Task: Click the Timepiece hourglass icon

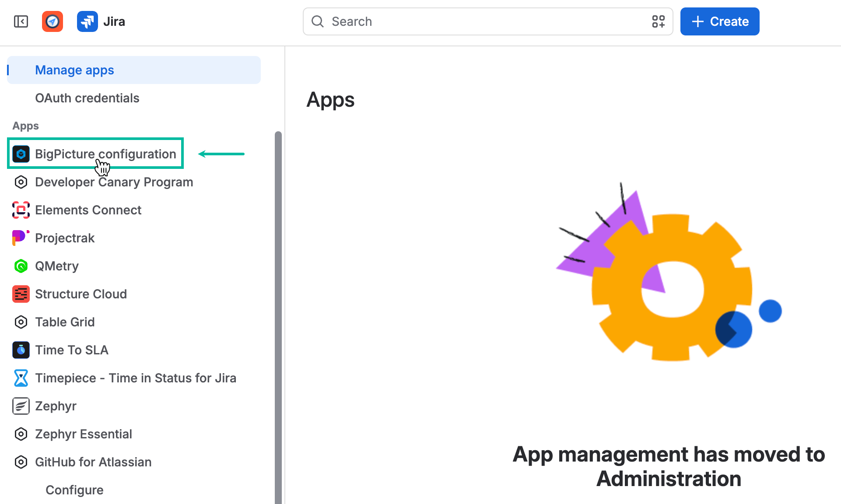Action: pyautogui.click(x=21, y=378)
